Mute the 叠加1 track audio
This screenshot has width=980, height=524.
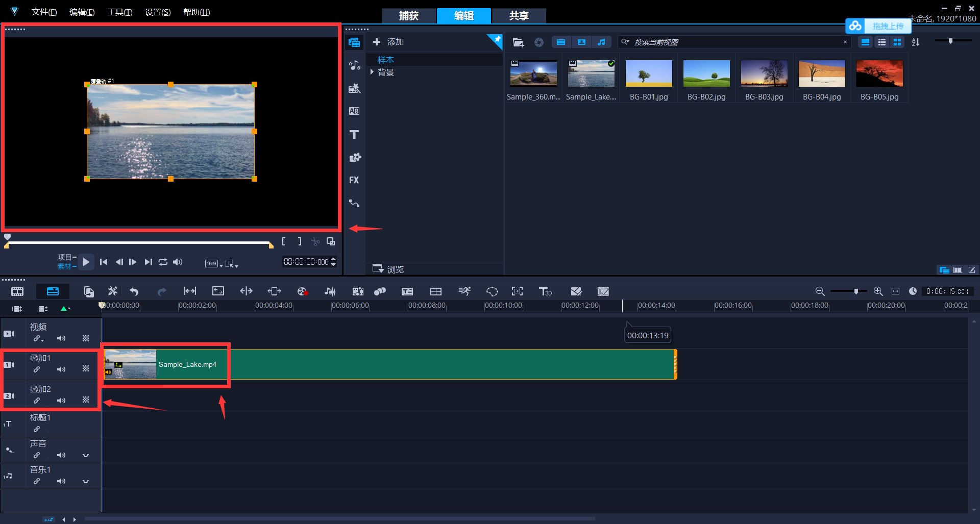click(x=61, y=369)
